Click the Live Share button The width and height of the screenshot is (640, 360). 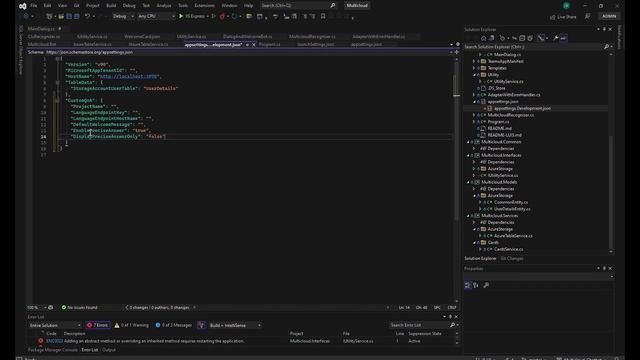point(563,17)
